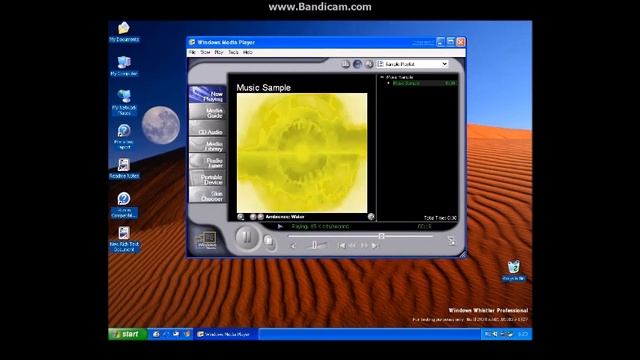Click the system tray volume icon

click(x=495, y=334)
